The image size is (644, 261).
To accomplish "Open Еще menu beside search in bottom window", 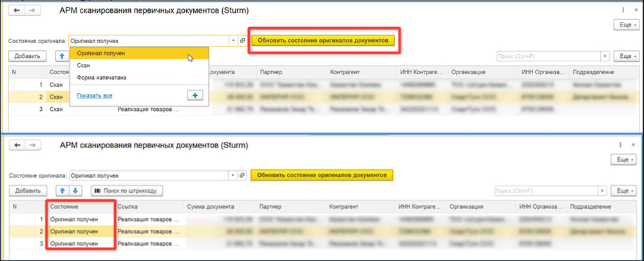I will coord(623,191).
